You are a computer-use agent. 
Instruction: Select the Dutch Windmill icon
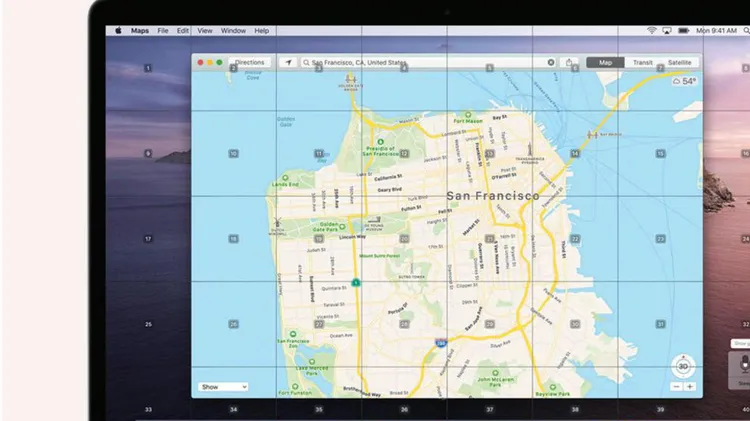[277, 222]
